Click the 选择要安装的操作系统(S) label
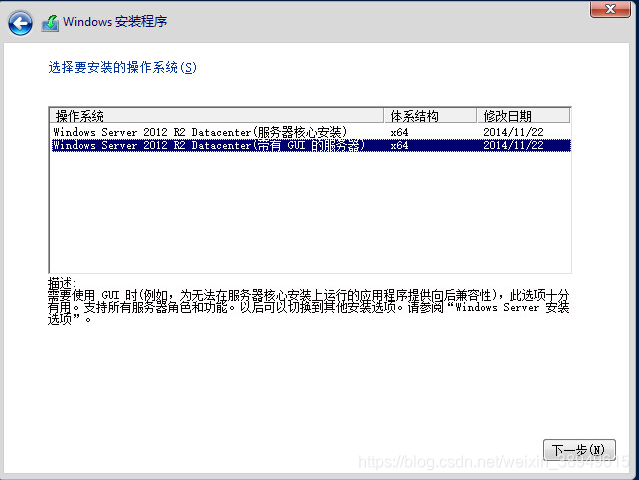This screenshot has width=639, height=480. click(x=122, y=67)
